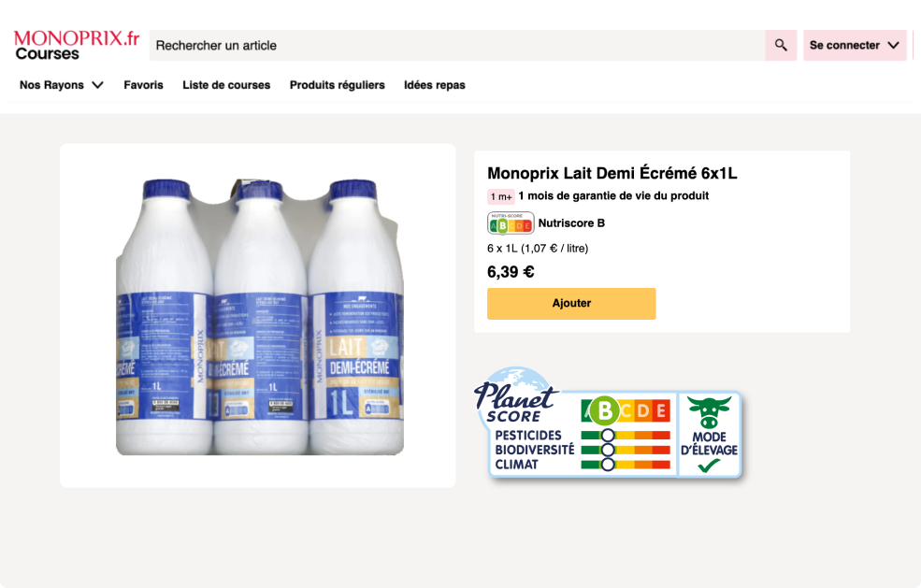This screenshot has width=921, height=588.
Task: Open the Idées repas page
Action: (x=435, y=85)
